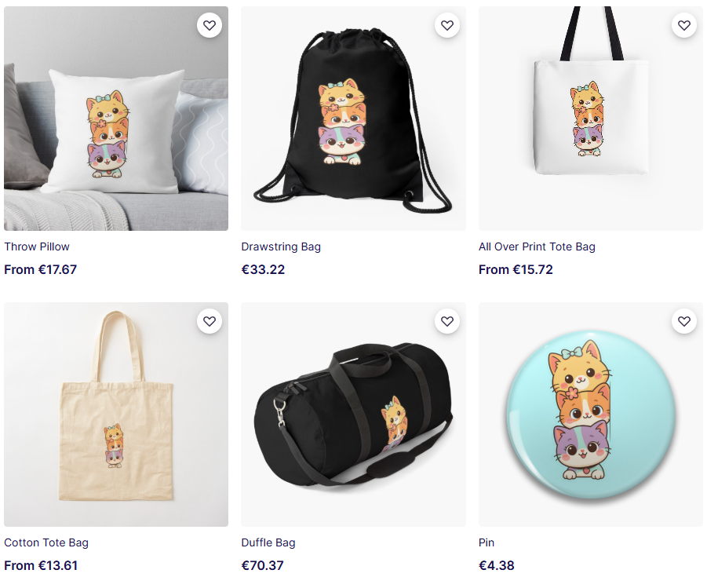The height and width of the screenshot is (588, 707).
Task: Toggle heart on Cotton Tote Bag
Action: tap(210, 321)
